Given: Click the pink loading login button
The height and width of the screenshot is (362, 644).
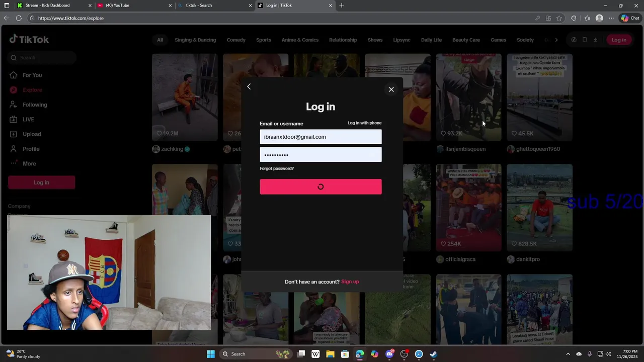Looking at the screenshot, I should tap(320, 187).
